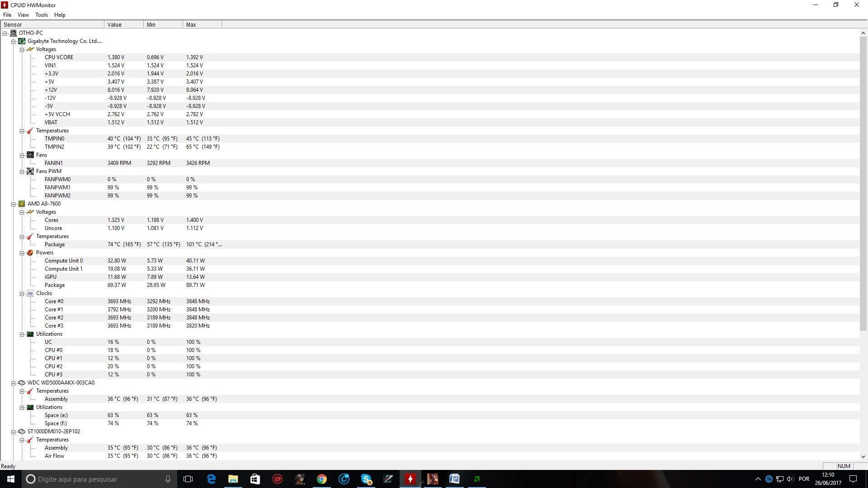Open the View menu
Viewport: 868px width, 488px height.
point(23,15)
